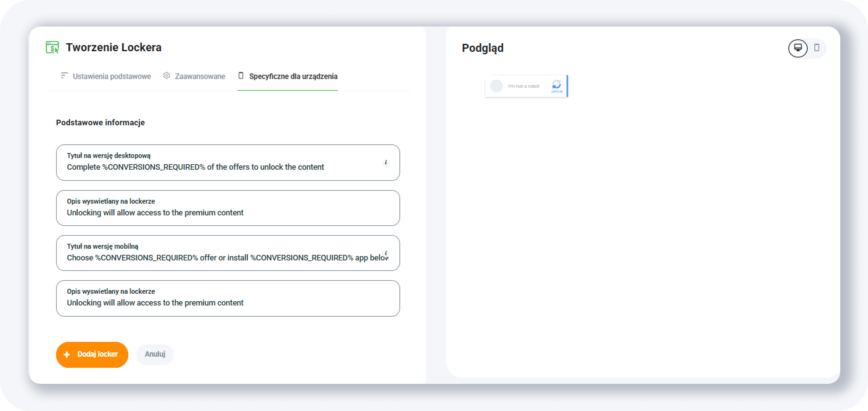Focus the Tytuł na wersję mobilną field
This screenshot has height=411, width=868.
222,257
